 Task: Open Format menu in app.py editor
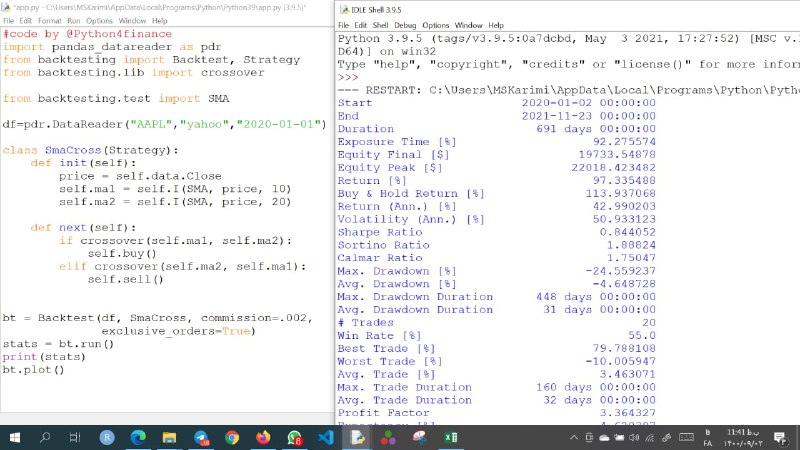(x=49, y=21)
